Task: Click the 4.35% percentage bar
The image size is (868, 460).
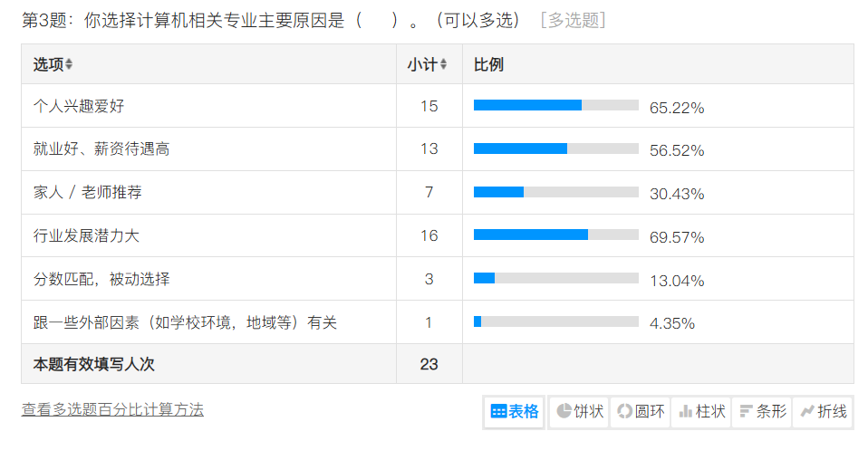Action: (555, 322)
